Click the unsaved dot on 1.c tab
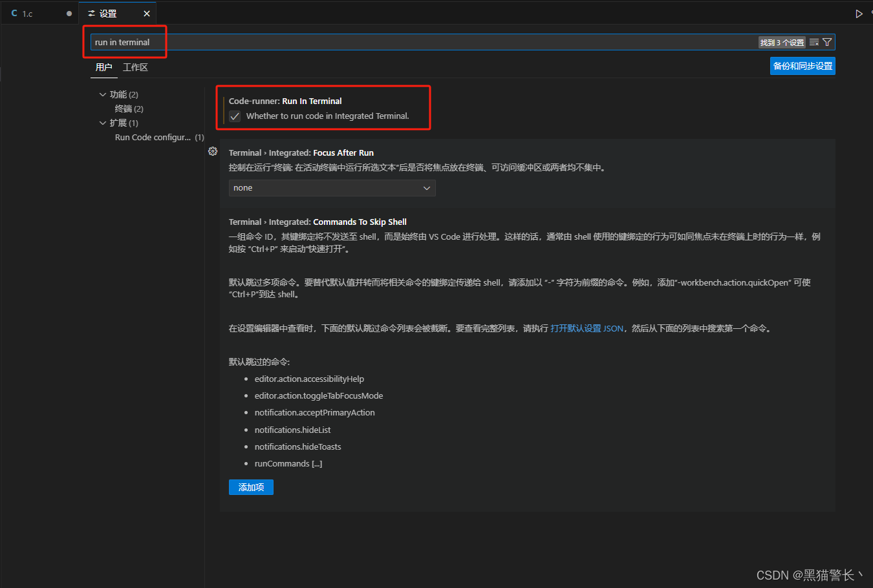Screen dimensions: 873x588 pyautogui.click(x=69, y=14)
